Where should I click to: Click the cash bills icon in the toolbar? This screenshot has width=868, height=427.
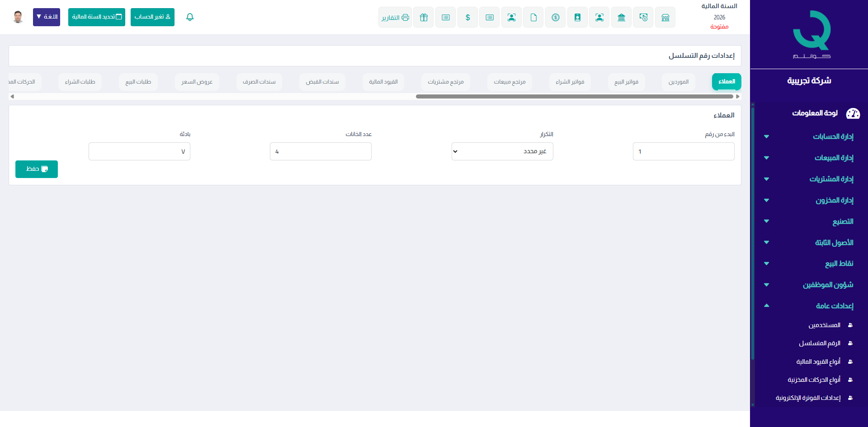tap(643, 18)
